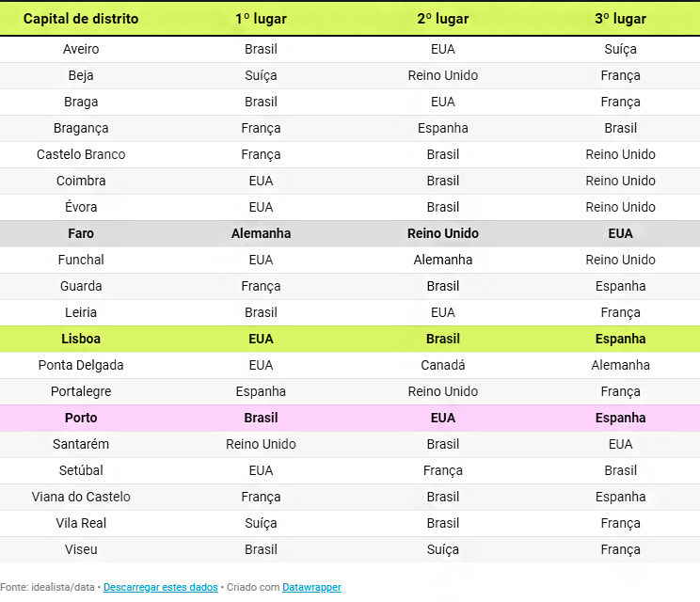Click the 'Capital de distrito' column header
Screen dimensions: 700x602
click(81, 19)
